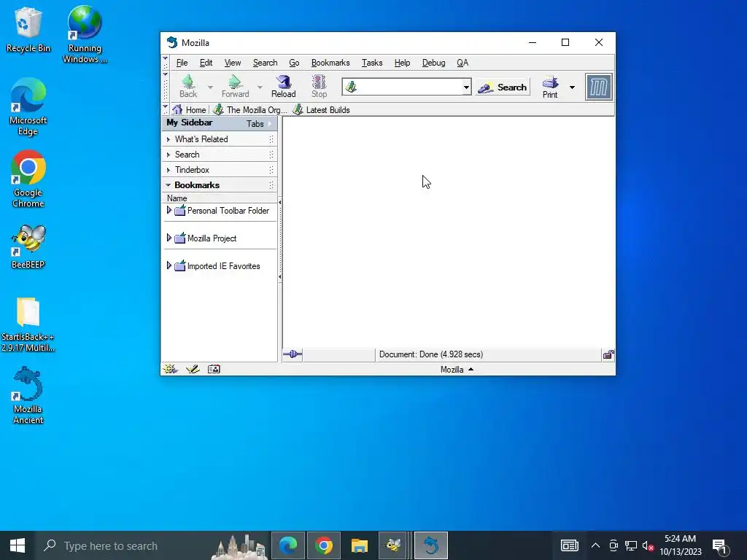Open Navigator component icon at bottom left
The width and height of the screenshot is (747, 560).
coord(170,369)
